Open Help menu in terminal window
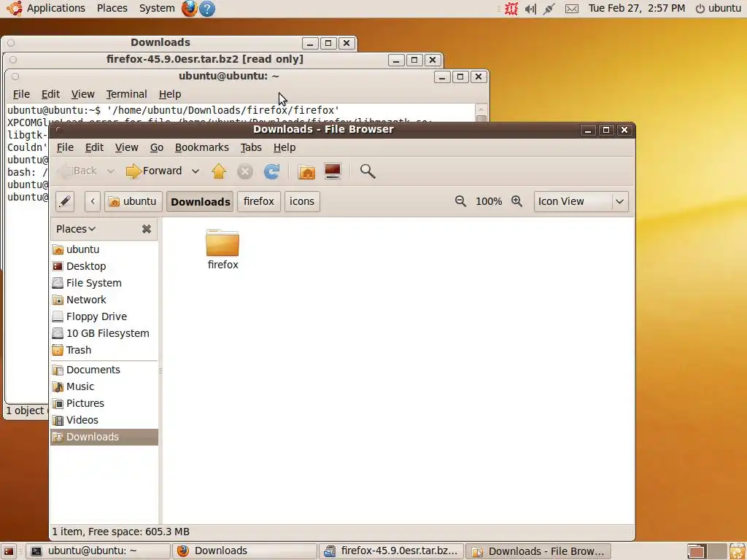 coord(169,94)
